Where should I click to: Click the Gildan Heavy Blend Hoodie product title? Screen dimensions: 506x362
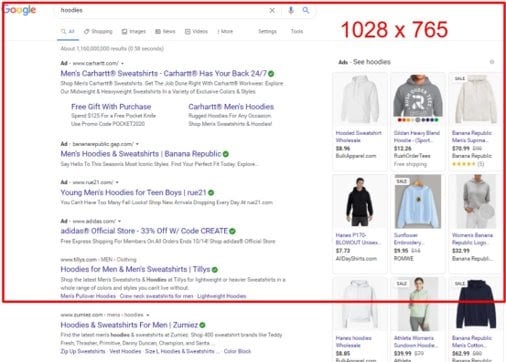pyautogui.click(x=417, y=137)
